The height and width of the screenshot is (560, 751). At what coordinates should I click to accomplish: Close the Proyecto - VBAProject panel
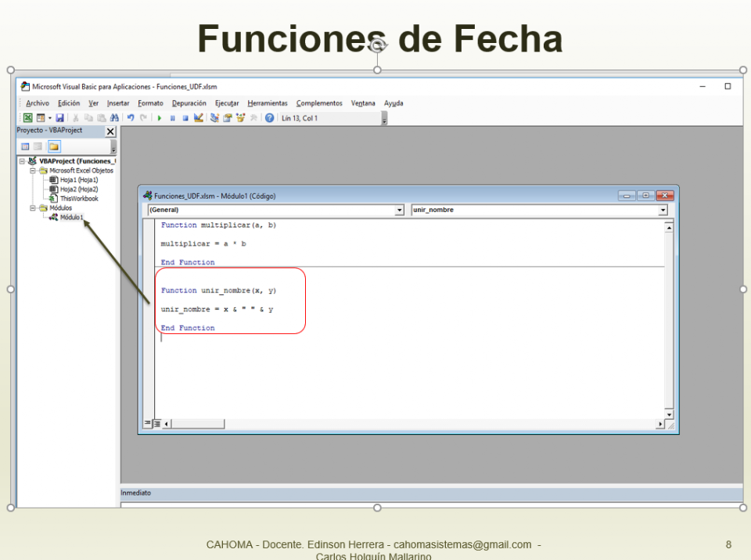110,131
